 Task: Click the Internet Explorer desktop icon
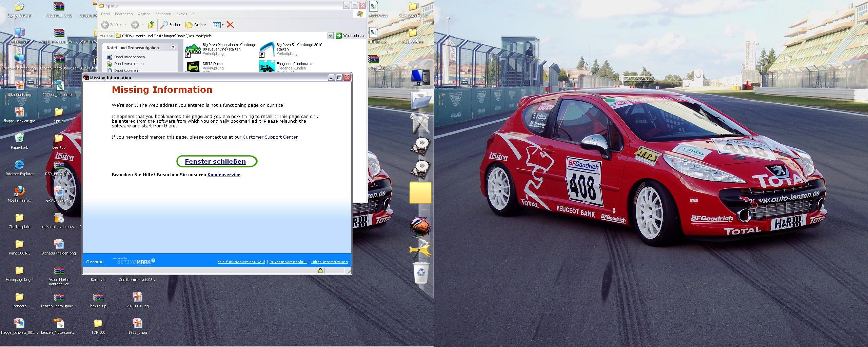(x=19, y=165)
